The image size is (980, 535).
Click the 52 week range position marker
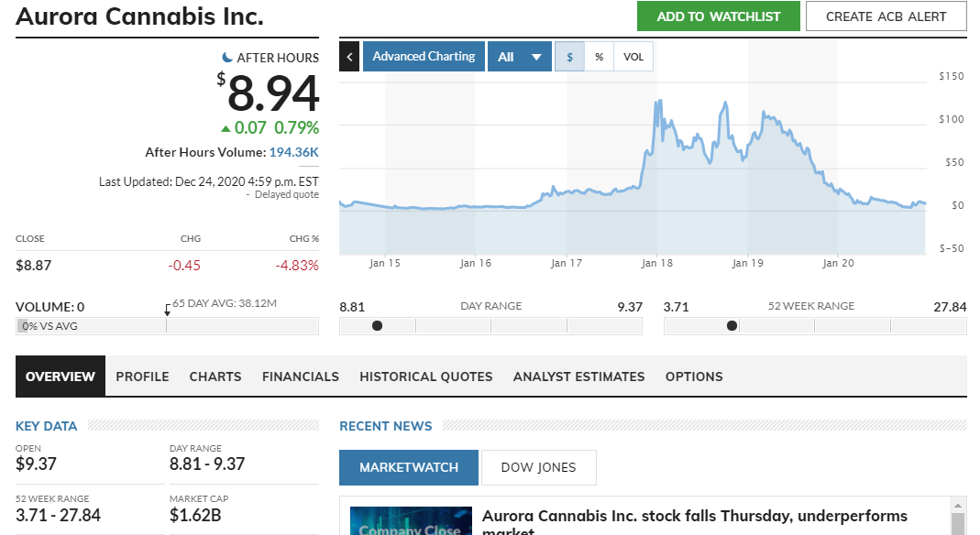[732, 326]
